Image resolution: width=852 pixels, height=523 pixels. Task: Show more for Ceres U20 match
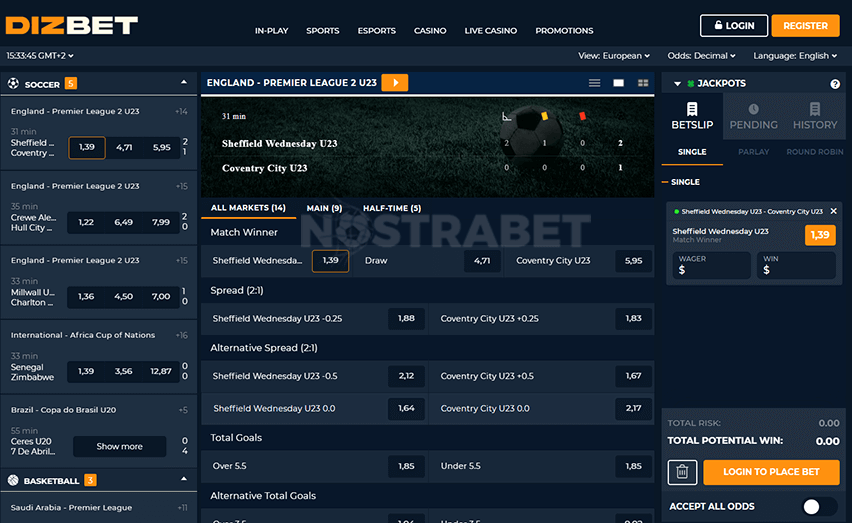(x=120, y=446)
